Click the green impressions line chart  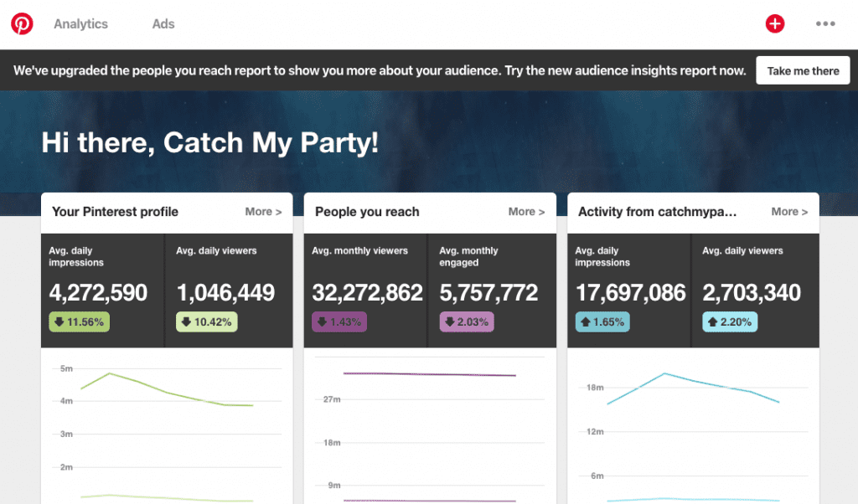pyautogui.click(x=168, y=392)
